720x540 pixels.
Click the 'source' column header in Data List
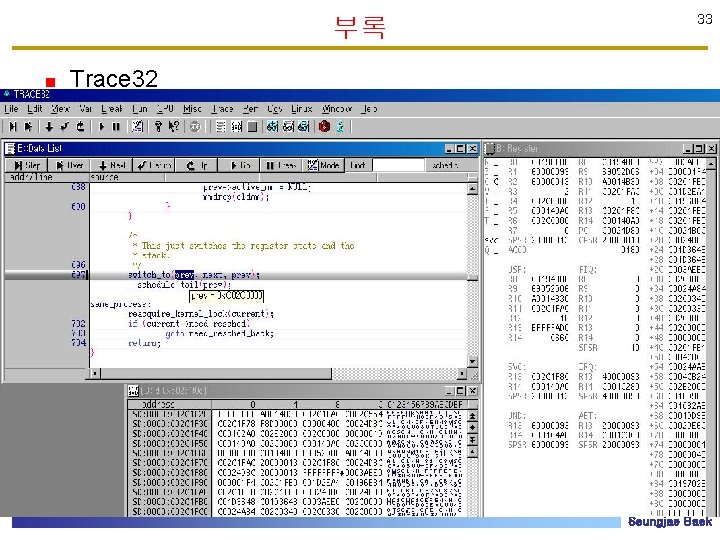[104, 177]
